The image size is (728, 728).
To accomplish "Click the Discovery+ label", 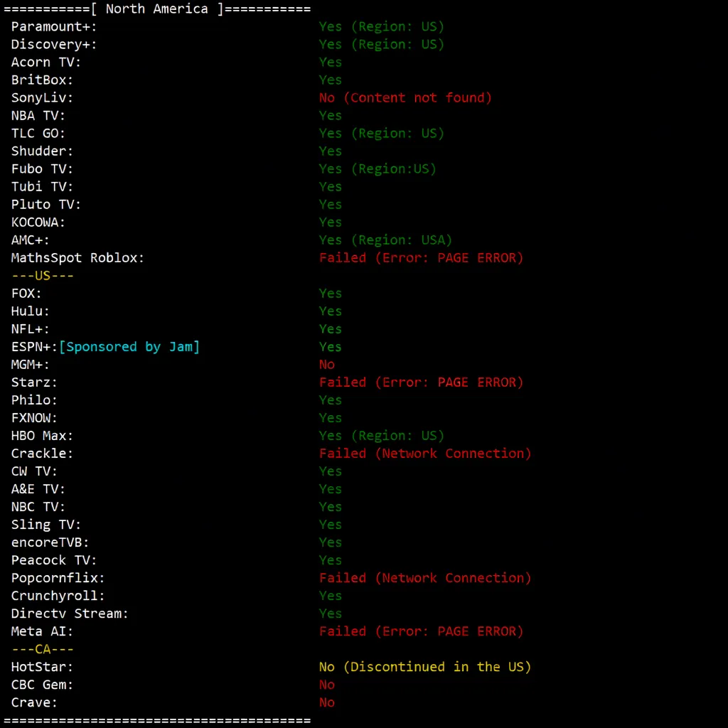I will click(x=54, y=44).
